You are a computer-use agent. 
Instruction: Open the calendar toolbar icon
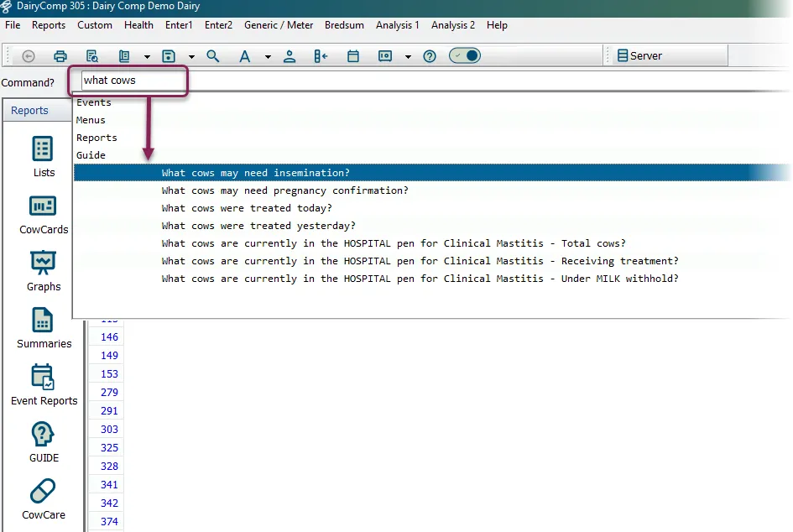point(353,56)
